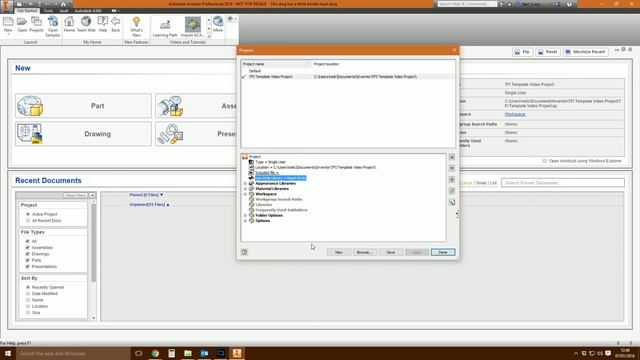640x360 pixels.
Task: Expand the Options tree node
Action: (245, 221)
